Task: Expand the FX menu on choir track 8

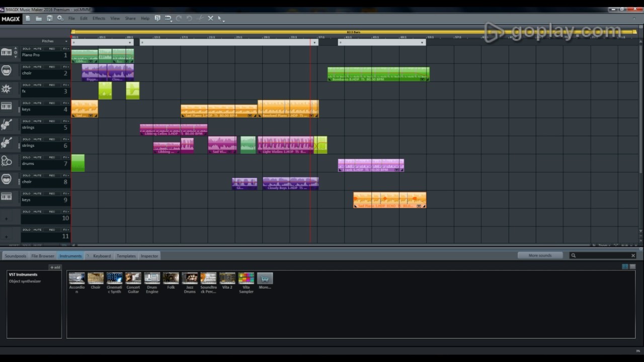Action: click(x=66, y=175)
